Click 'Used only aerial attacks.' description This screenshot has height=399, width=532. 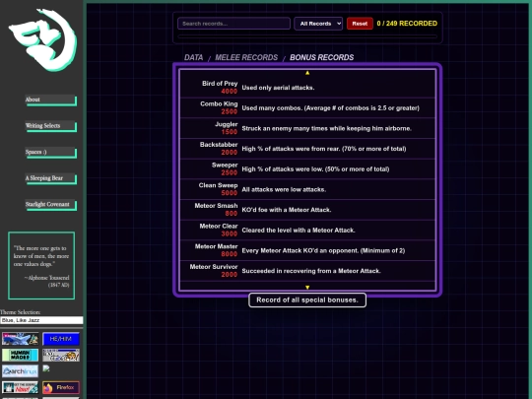coord(278,88)
